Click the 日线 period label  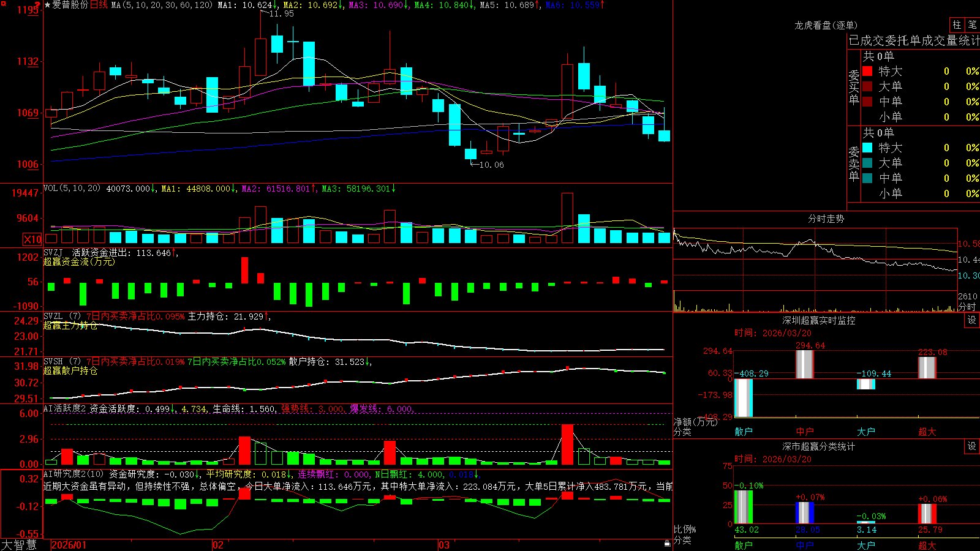tap(99, 5)
